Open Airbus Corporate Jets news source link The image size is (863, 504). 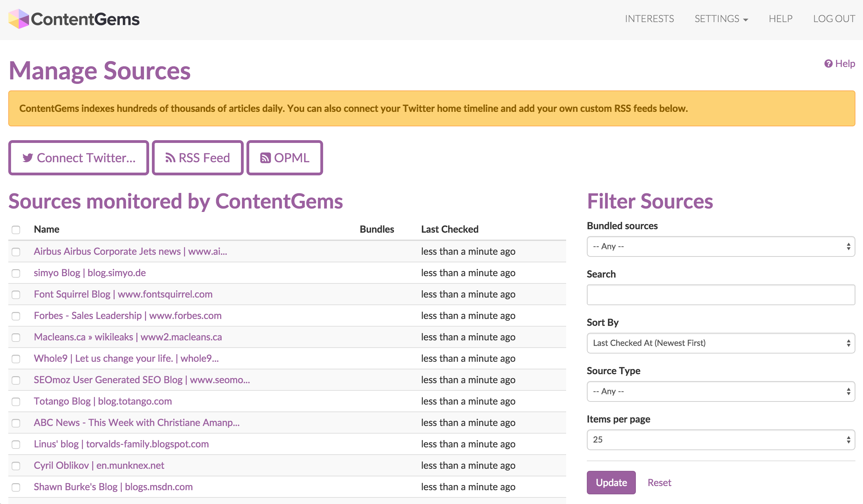[x=130, y=252]
